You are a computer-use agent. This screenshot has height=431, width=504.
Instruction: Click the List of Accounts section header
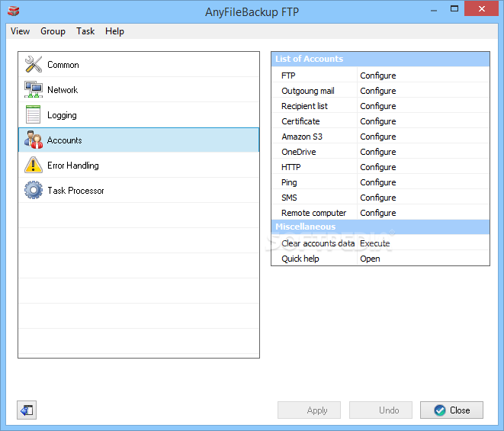[380, 59]
